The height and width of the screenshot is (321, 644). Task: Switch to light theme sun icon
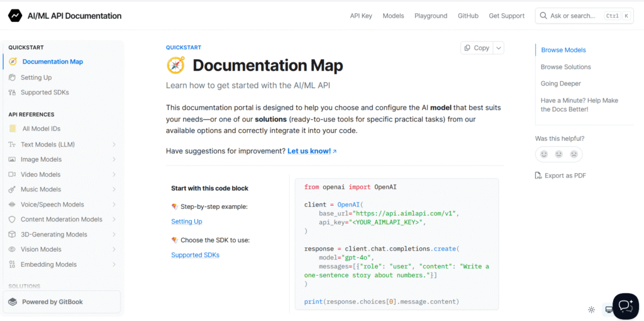[592, 310]
